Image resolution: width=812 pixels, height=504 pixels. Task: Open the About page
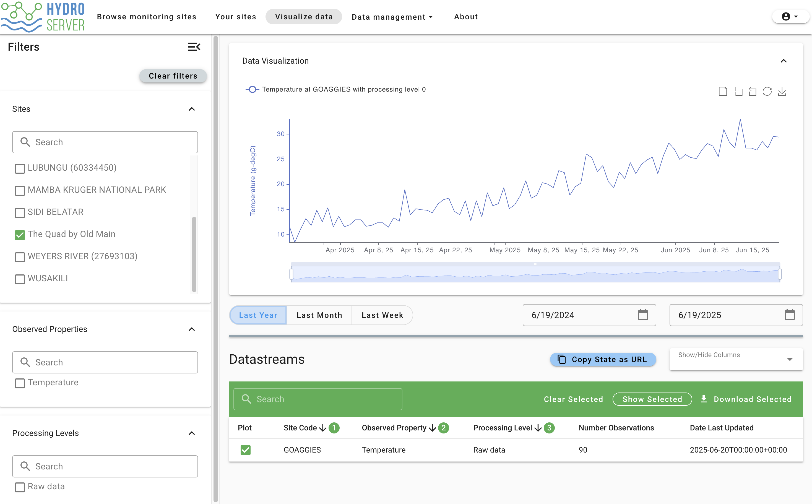coord(466,17)
